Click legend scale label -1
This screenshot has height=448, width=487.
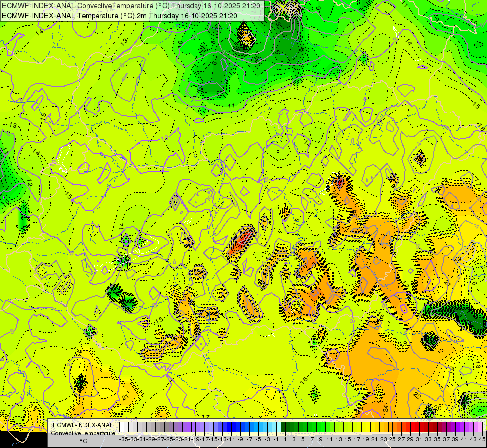(276, 440)
